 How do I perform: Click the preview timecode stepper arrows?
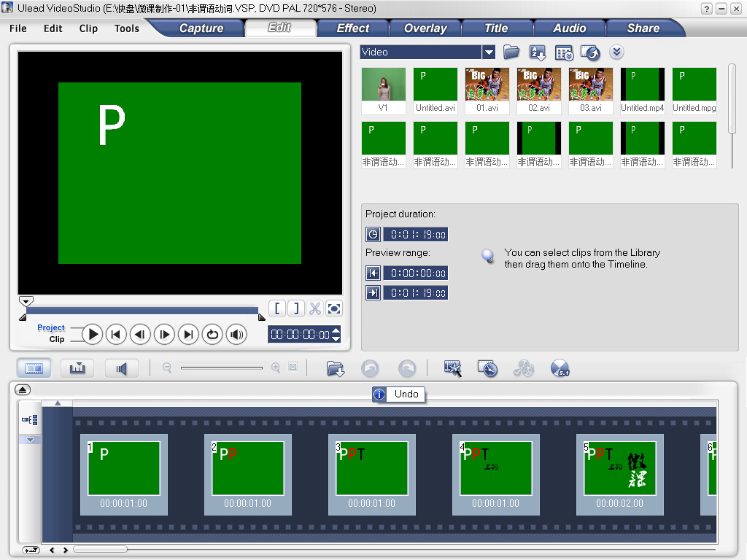[x=336, y=334]
